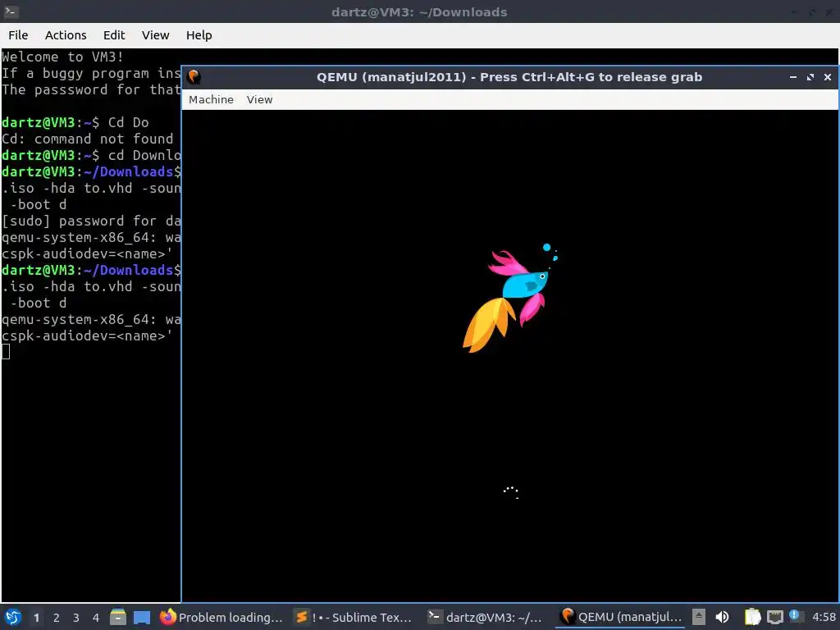Click the network connection tray icon
This screenshot has width=840, height=630.
coord(774,617)
